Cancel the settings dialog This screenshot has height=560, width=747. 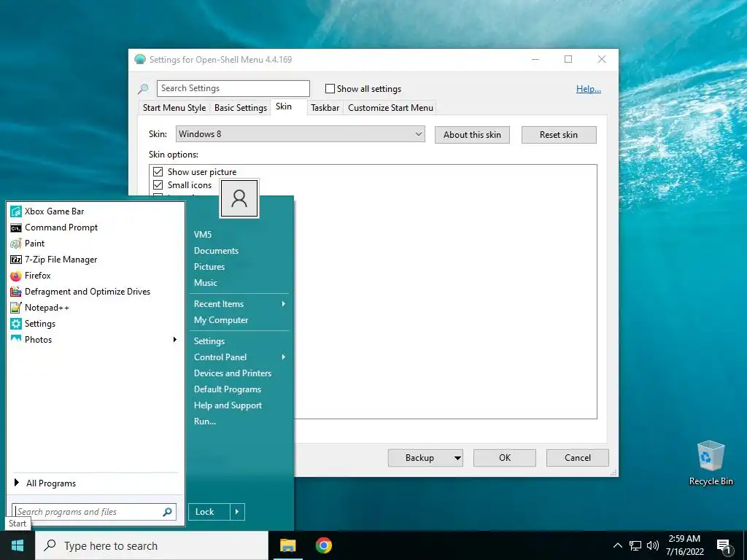578,458
